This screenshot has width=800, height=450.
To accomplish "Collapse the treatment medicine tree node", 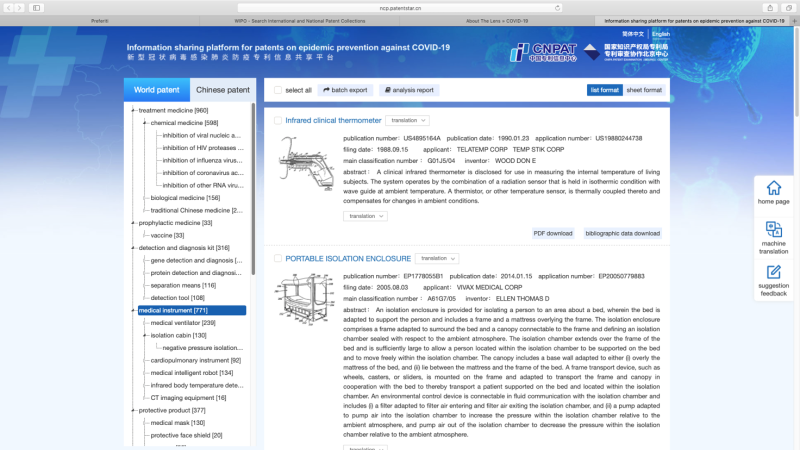I will point(133,110).
